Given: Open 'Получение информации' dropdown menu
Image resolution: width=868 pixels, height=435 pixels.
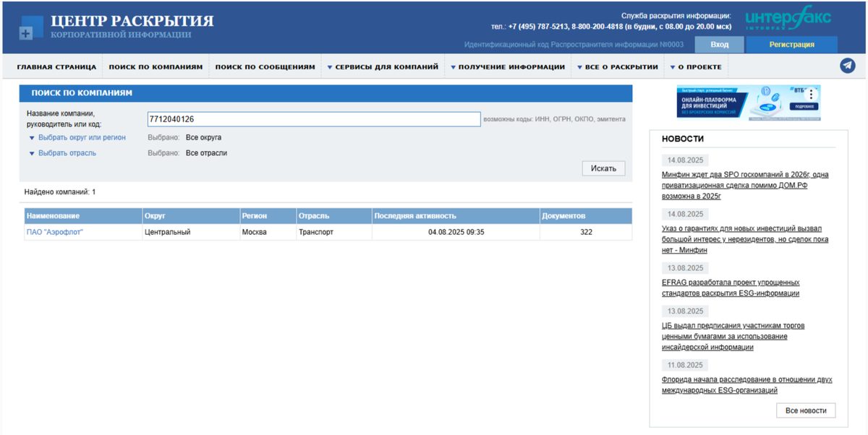Looking at the screenshot, I should [x=507, y=67].
